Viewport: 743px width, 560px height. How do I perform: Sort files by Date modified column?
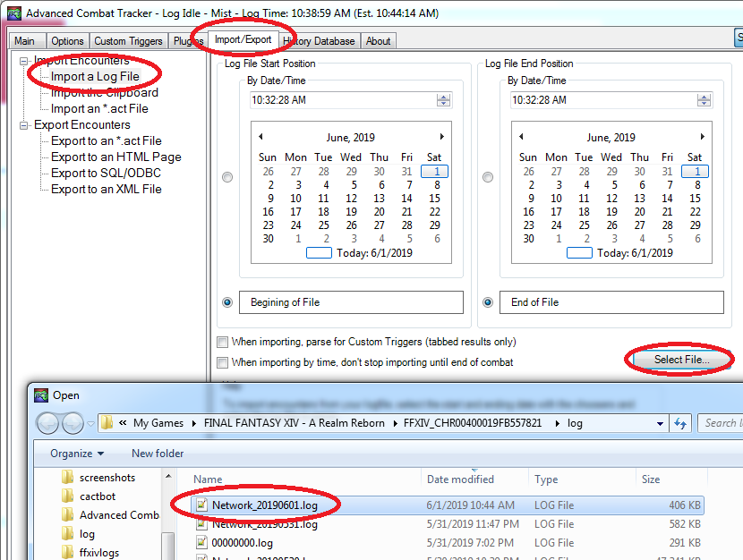click(x=474, y=479)
